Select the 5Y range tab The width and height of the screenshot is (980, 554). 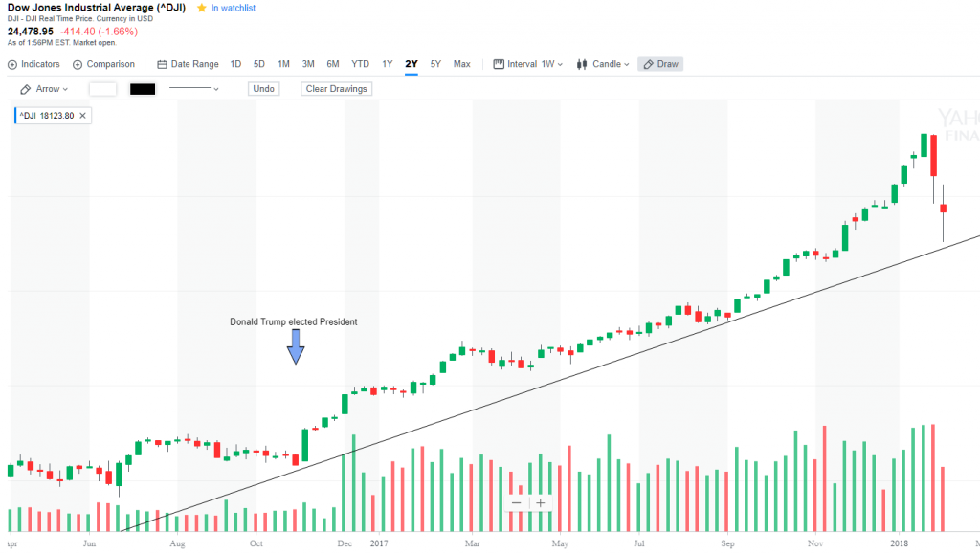(x=435, y=64)
